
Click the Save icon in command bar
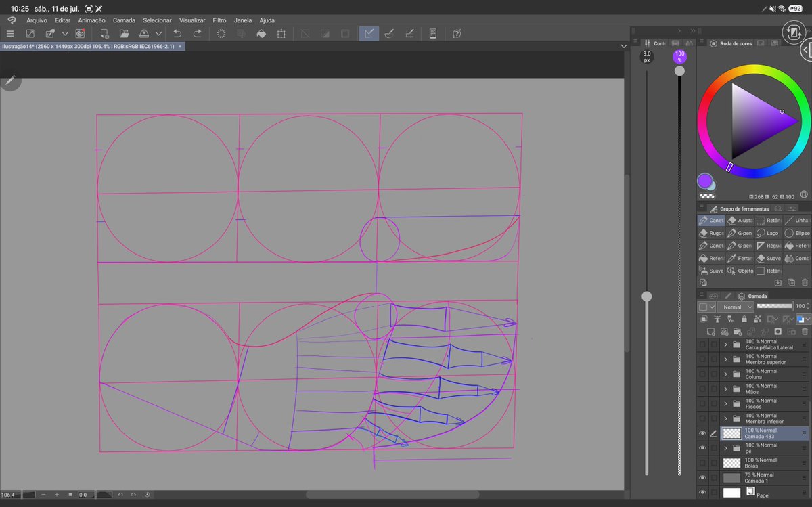click(144, 33)
